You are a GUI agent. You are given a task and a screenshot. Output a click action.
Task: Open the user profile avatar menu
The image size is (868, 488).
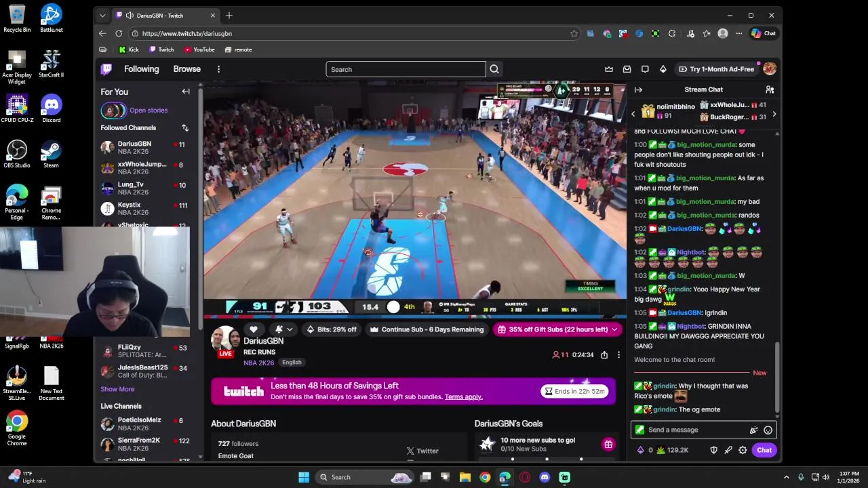[x=770, y=69]
